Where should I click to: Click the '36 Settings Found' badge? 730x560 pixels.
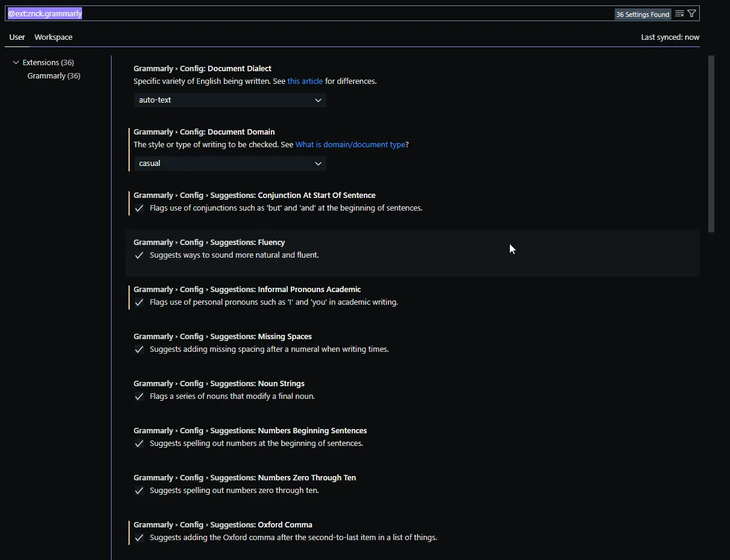click(643, 14)
